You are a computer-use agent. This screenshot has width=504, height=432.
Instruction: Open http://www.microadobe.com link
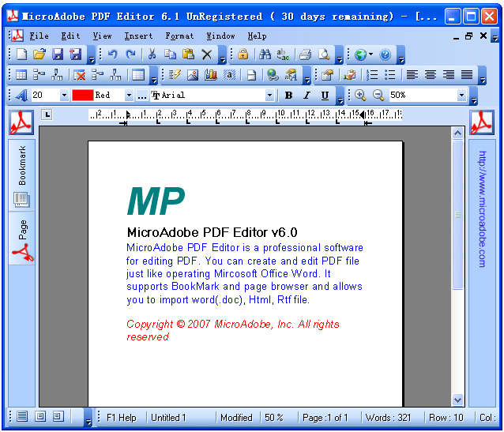point(482,209)
